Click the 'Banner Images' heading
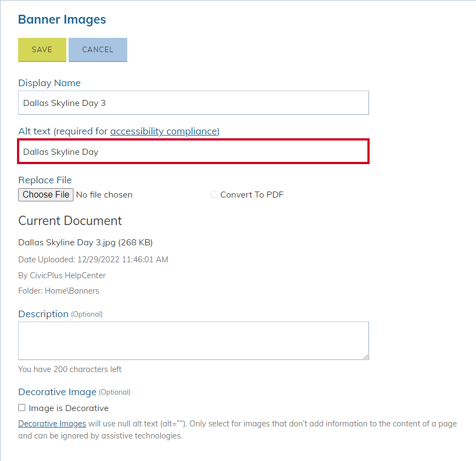Image resolution: width=476 pixels, height=461 pixels. click(62, 20)
